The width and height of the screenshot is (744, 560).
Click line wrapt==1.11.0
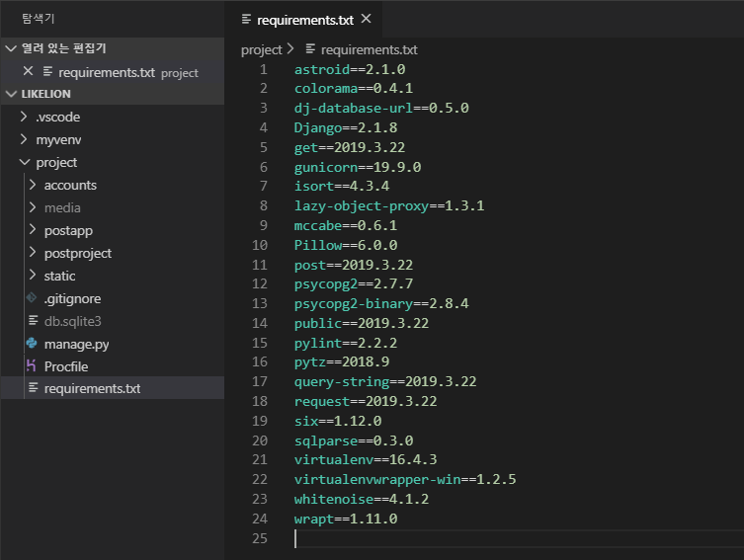[x=346, y=519]
